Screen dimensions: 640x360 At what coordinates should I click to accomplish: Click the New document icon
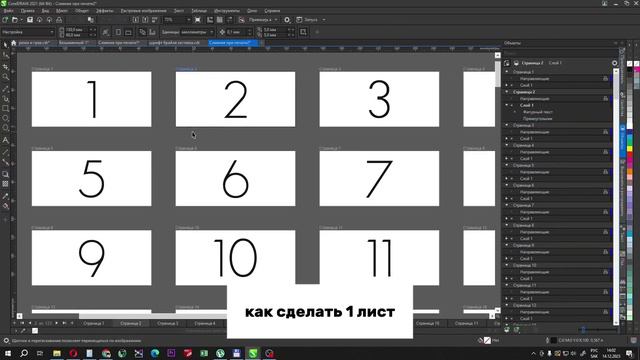[5, 20]
